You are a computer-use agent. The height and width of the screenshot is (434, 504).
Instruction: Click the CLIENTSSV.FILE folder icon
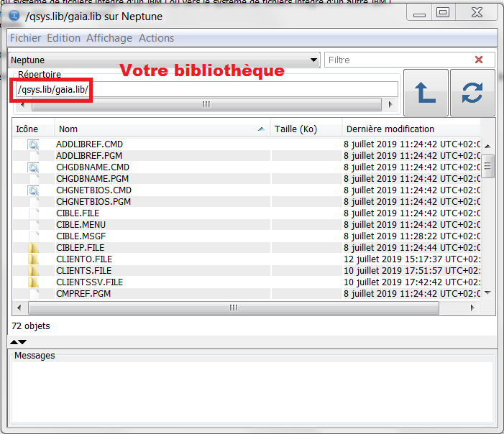click(x=34, y=282)
